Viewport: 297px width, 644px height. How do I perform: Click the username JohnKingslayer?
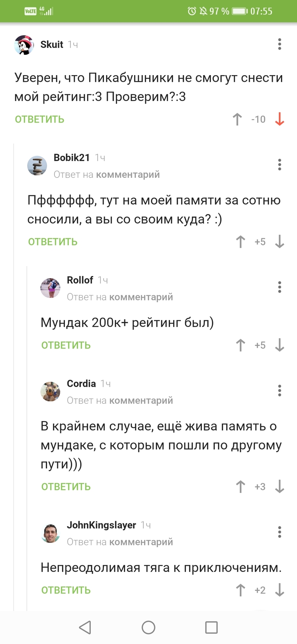click(x=101, y=525)
